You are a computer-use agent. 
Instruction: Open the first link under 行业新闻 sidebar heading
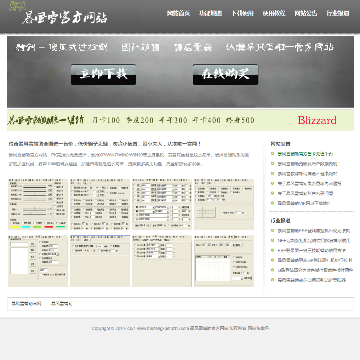point(314,231)
